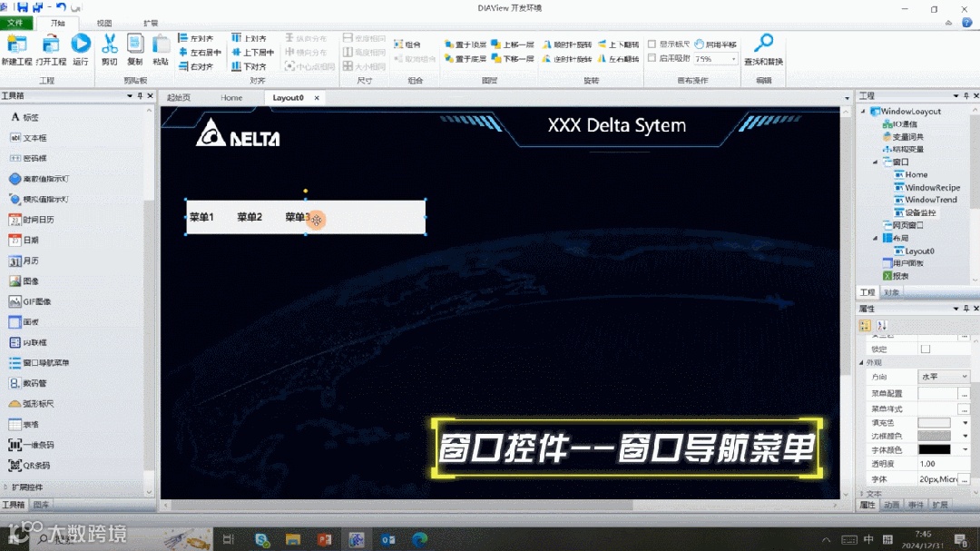Select WindowRecipe in project tree

coord(926,188)
